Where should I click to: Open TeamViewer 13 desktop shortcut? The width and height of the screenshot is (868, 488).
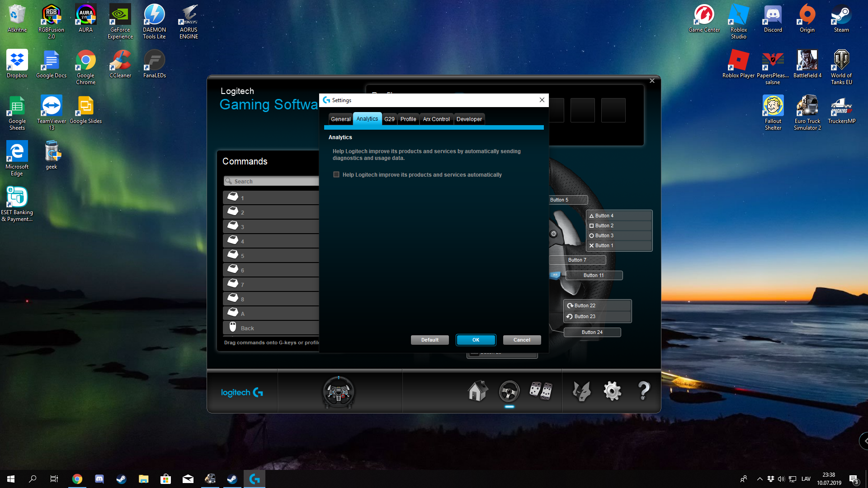tap(52, 113)
